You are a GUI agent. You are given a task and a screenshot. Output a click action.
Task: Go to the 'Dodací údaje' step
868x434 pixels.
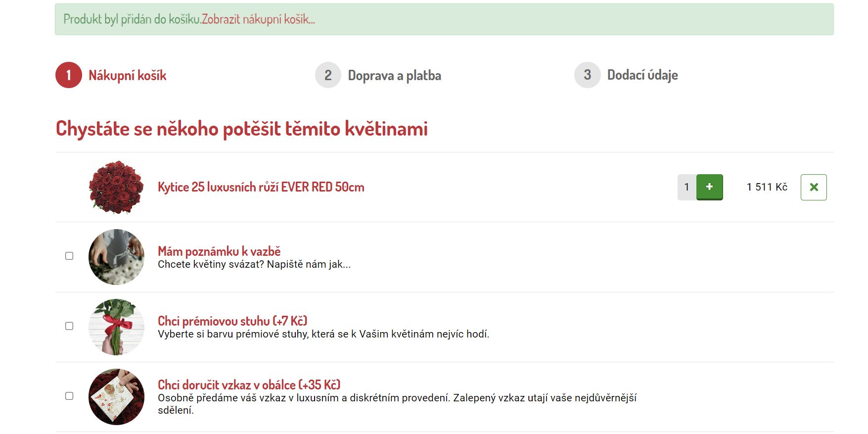click(x=642, y=75)
